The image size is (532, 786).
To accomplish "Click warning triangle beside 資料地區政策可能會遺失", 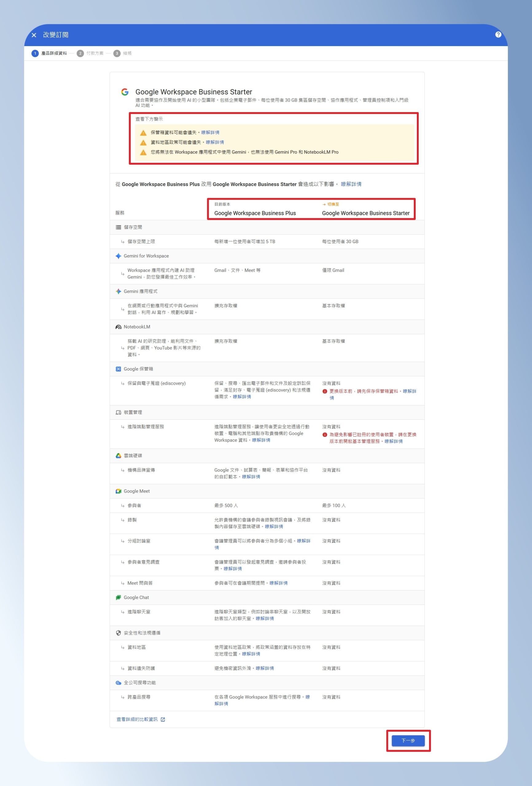I will [x=143, y=142].
